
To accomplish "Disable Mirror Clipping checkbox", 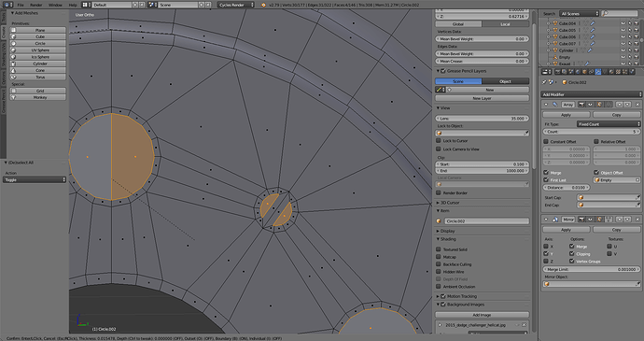I will pos(572,254).
